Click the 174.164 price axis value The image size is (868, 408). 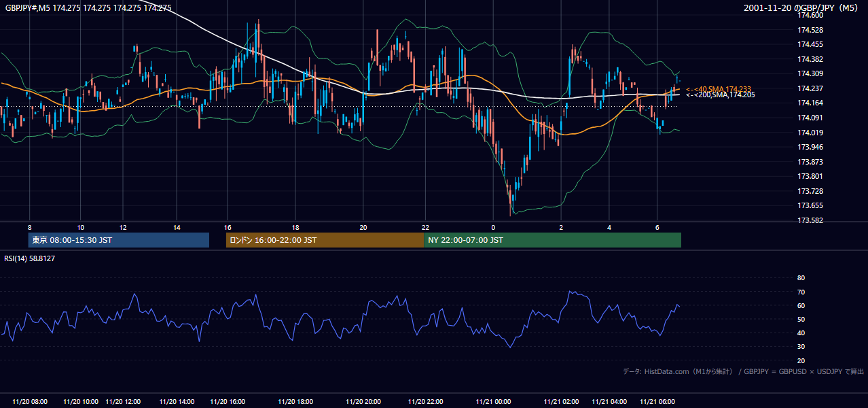810,103
